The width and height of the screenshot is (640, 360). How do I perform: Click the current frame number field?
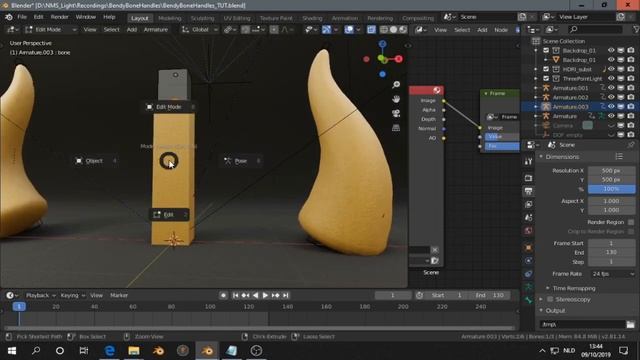click(393, 295)
